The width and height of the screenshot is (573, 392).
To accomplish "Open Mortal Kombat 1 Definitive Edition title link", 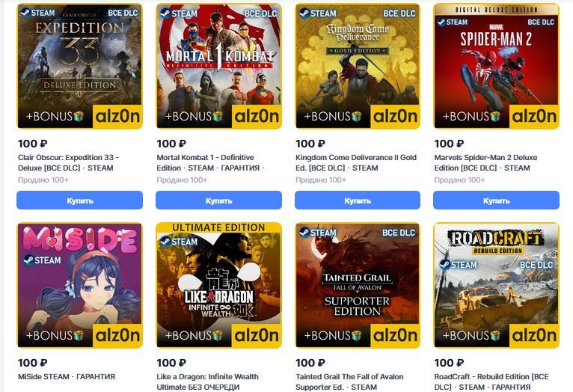I will pyautogui.click(x=210, y=162).
